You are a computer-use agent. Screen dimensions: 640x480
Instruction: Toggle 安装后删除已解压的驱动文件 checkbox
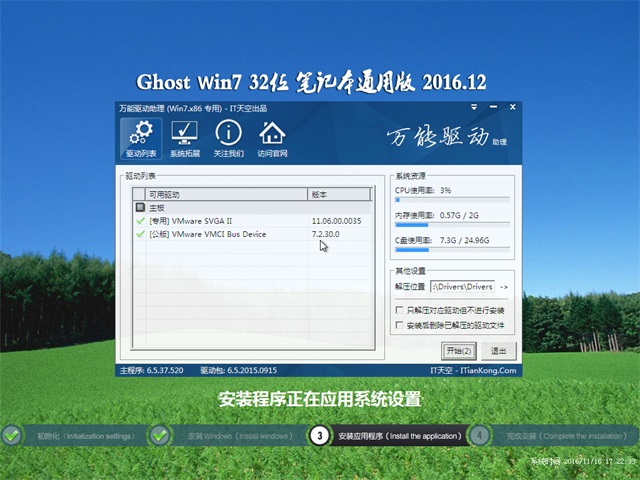coord(401,325)
